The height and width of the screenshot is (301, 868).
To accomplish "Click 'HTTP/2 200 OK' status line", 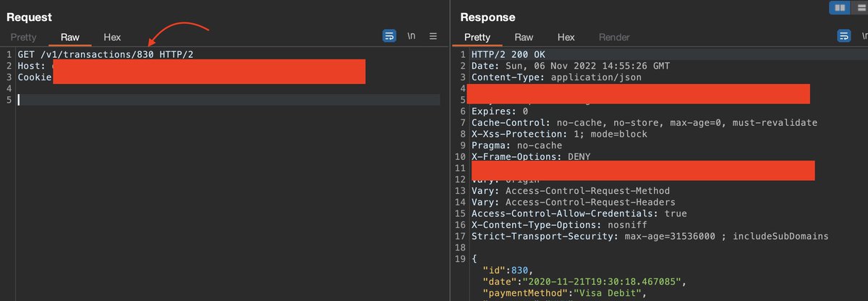I will click(509, 55).
